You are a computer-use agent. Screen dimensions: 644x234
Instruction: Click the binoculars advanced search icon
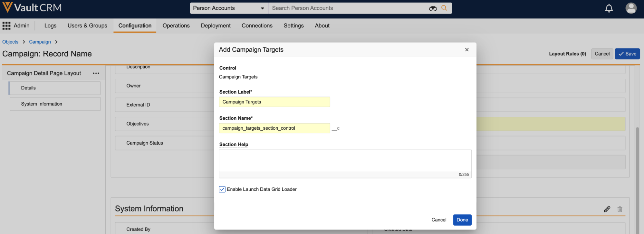click(433, 8)
